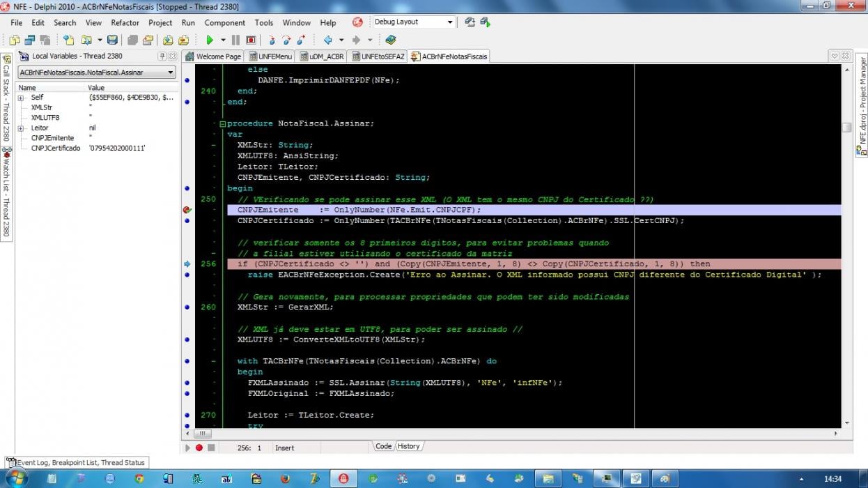Click the Save current desktop icon
The image size is (868, 488).
470,22
